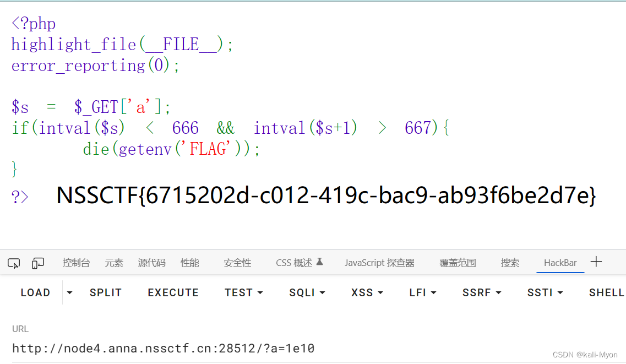The width and height of the screenshot is (626, 364).
Task: Click the $s = $_GET['a'] line
Action: coord(91,107)
